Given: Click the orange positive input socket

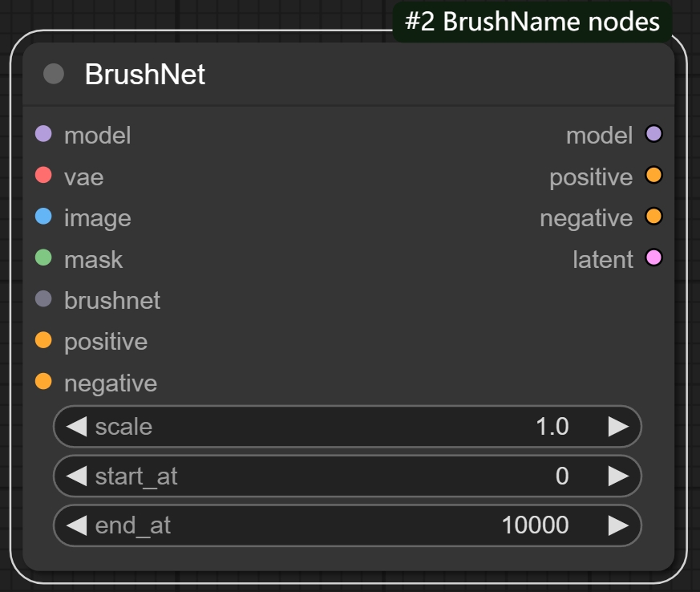Looking at the screenshot, I should coord(43,341).
